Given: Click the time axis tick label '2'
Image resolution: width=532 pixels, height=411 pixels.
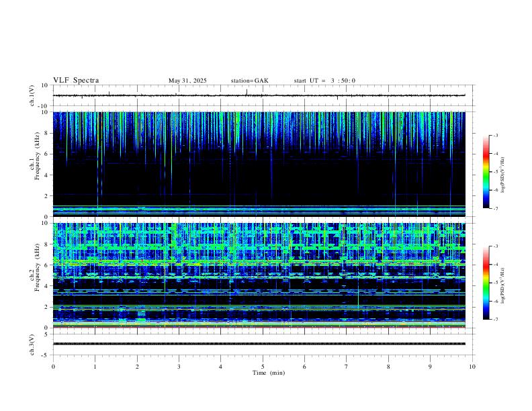Looking at the screenshot, I should [137, 367].
